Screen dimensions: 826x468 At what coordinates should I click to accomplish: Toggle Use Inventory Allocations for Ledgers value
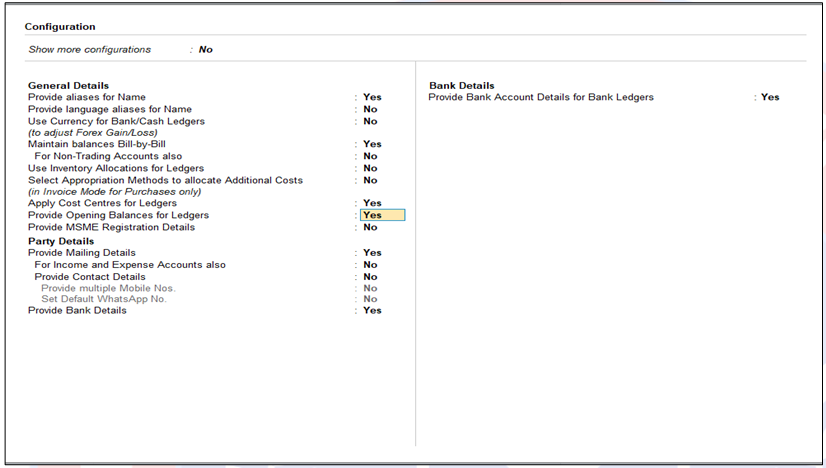click(x=370, y=169)
